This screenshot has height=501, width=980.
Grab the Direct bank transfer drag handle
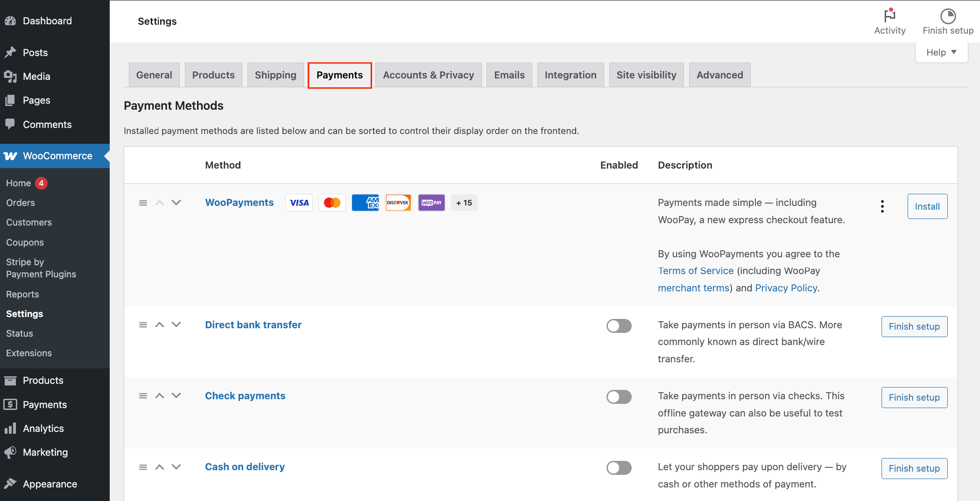[x=143, y=325]
